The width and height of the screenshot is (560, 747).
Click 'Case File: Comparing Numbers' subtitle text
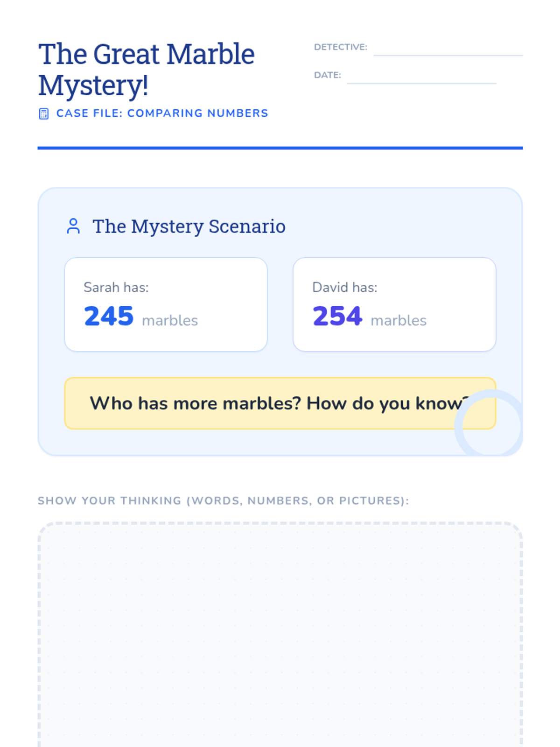click(x=162, y=113)
